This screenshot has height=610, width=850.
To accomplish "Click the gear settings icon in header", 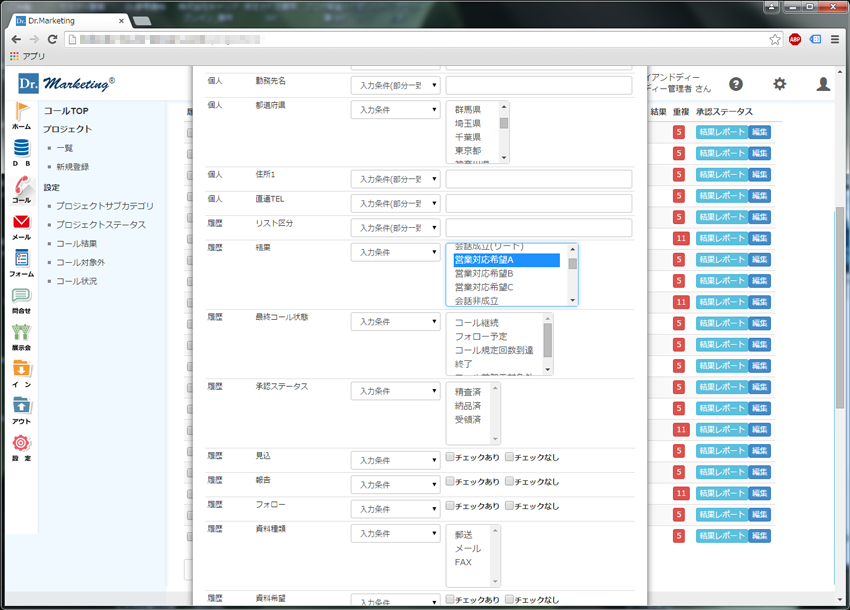I will tap(779, 85).
